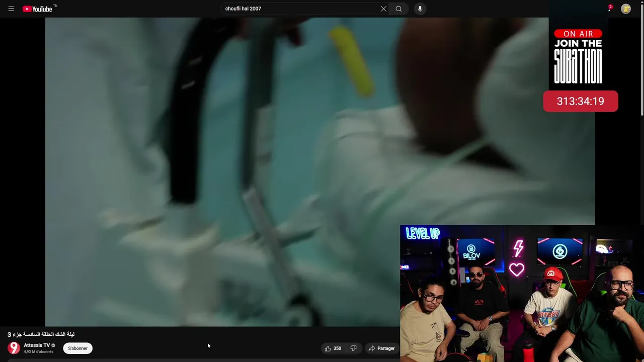Go to YouTube home via logo
Screen dimensions: 644x362
coord(38,9)
